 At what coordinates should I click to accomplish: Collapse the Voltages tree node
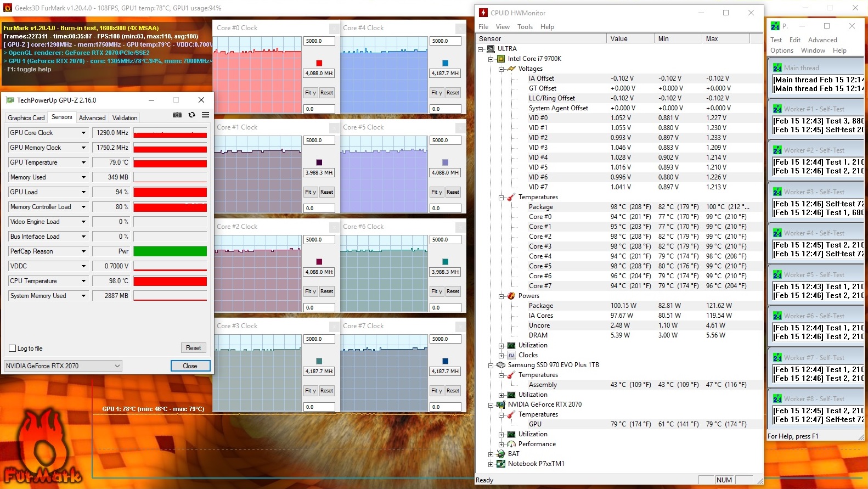point(501,69)
